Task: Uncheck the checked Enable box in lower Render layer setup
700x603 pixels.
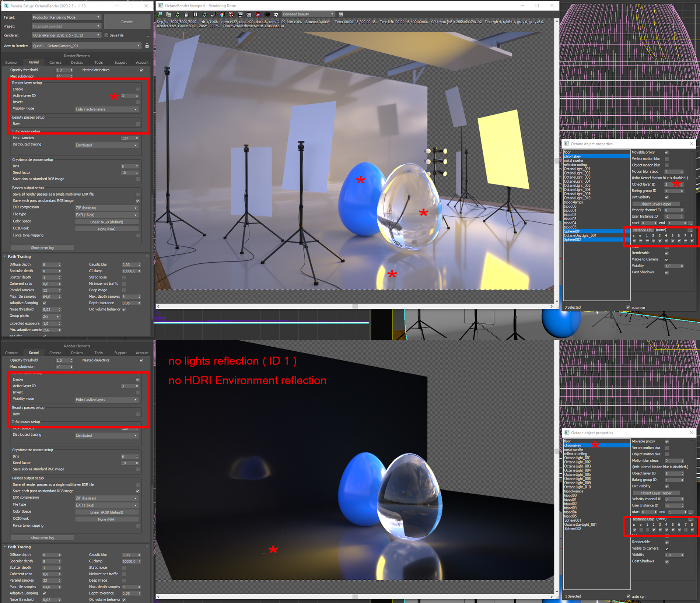Action: [138, 379]
